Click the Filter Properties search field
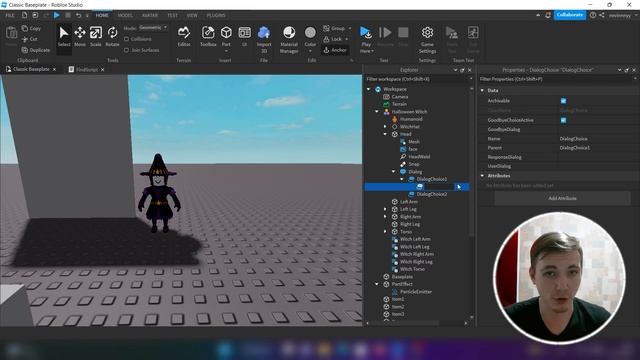The height and width of the screenshot is (360, 640). (x=555, y=79)
